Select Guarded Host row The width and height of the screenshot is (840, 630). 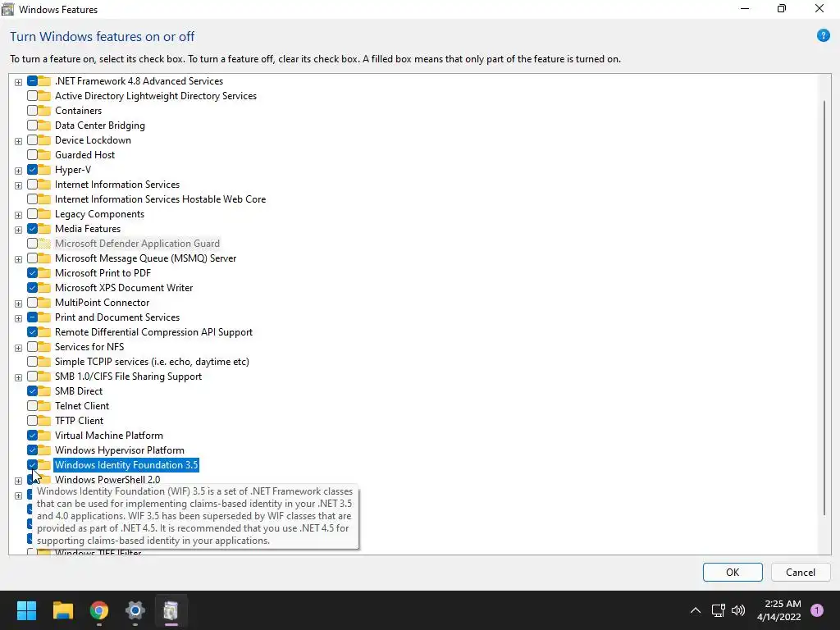(84, 155)
